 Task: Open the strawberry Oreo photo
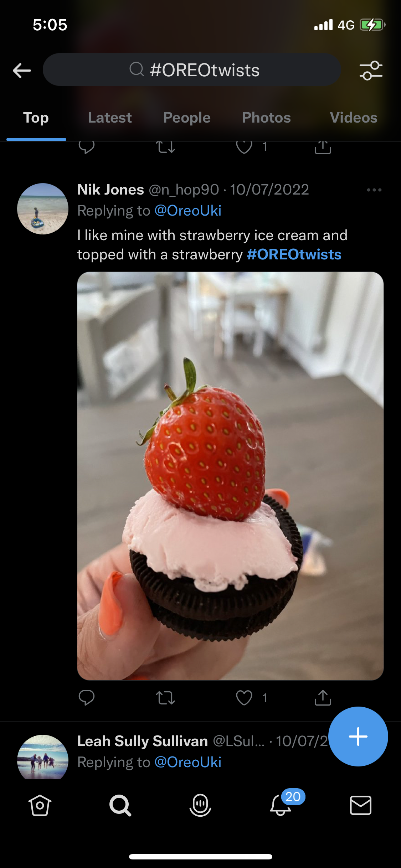(230, 476)
